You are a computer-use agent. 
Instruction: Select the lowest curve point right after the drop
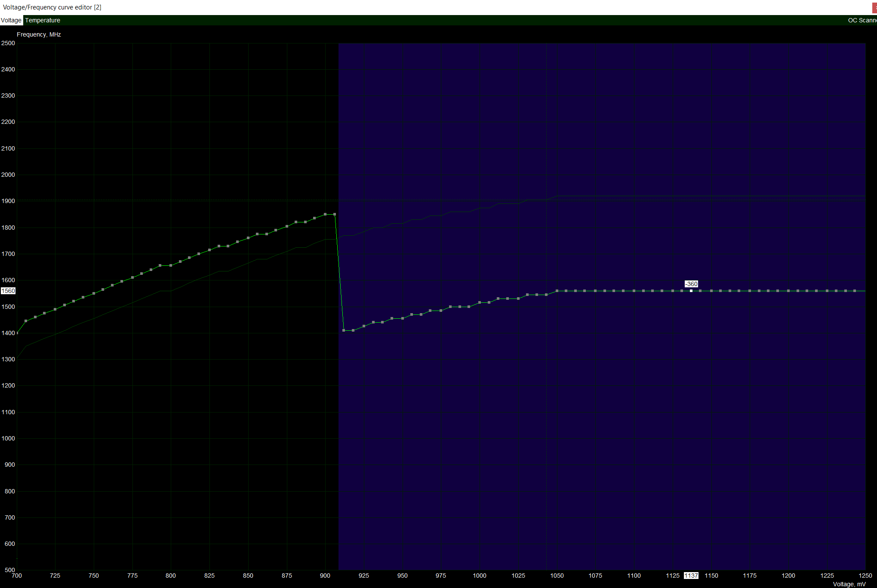click(344, 330)
